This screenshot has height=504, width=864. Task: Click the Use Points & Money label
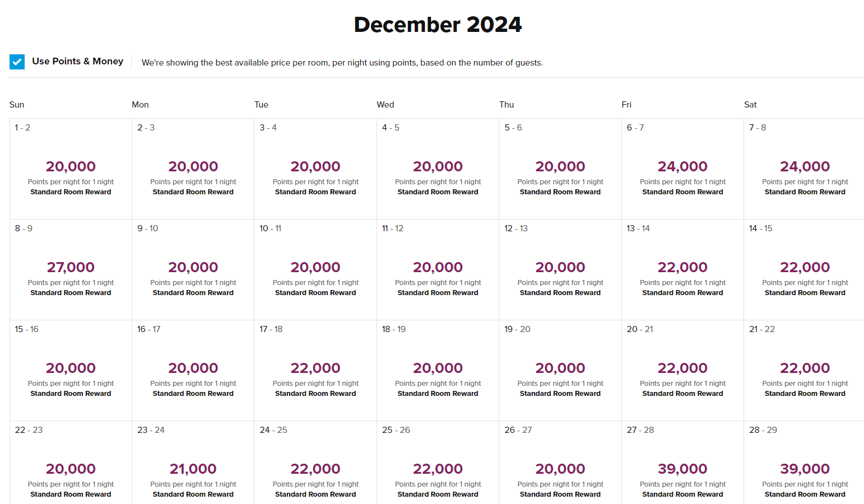click(x=78, y=61)
